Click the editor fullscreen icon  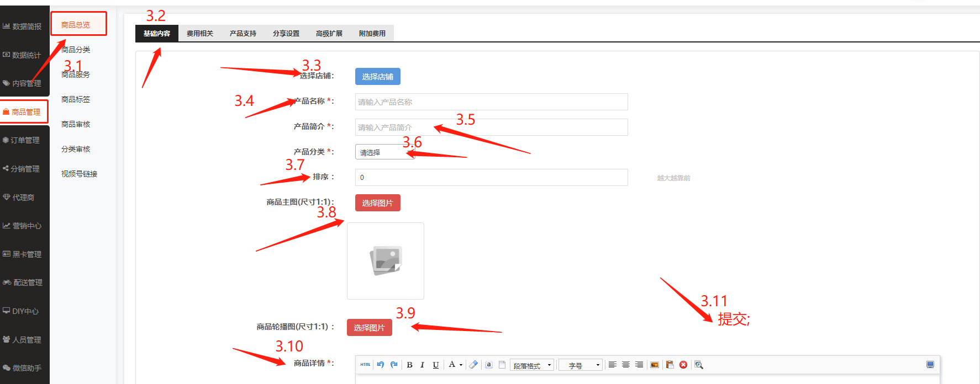(930, 365)
